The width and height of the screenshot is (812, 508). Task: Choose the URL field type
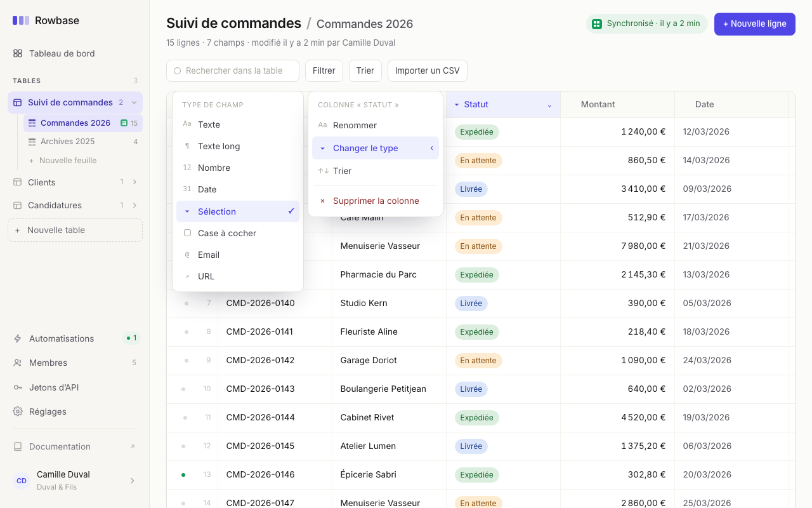[238, 276]
